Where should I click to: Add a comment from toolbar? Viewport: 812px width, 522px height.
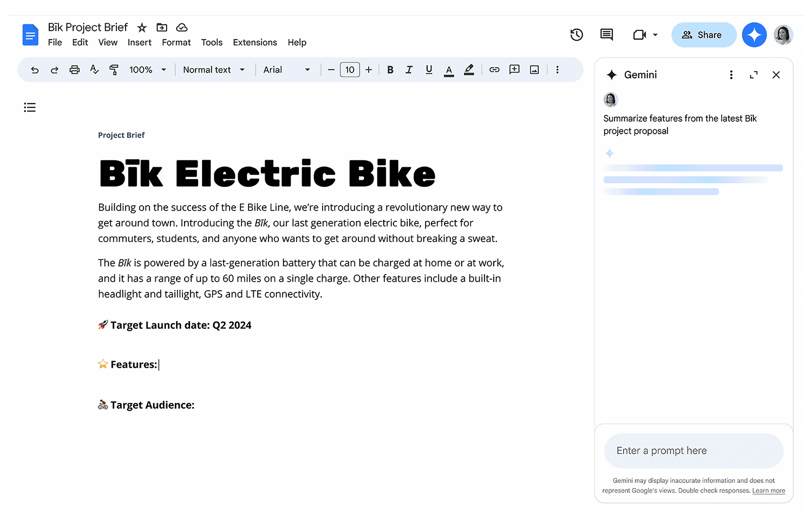[514, 70]
